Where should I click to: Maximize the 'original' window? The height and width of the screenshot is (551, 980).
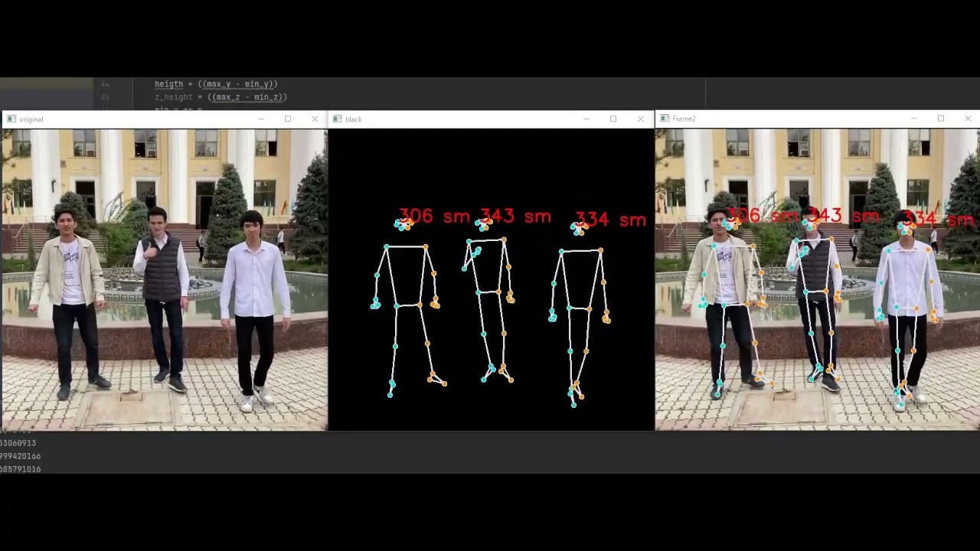click(288, 119)
